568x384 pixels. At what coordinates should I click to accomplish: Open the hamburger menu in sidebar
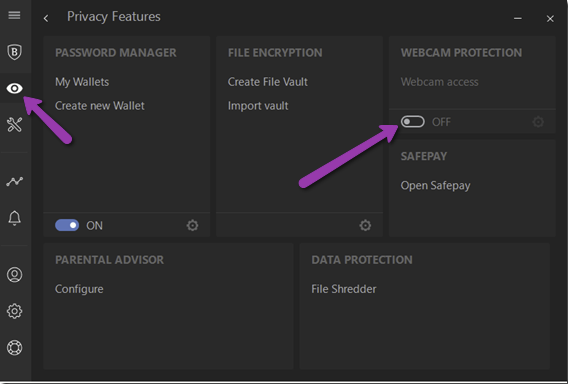coord(14,15)
